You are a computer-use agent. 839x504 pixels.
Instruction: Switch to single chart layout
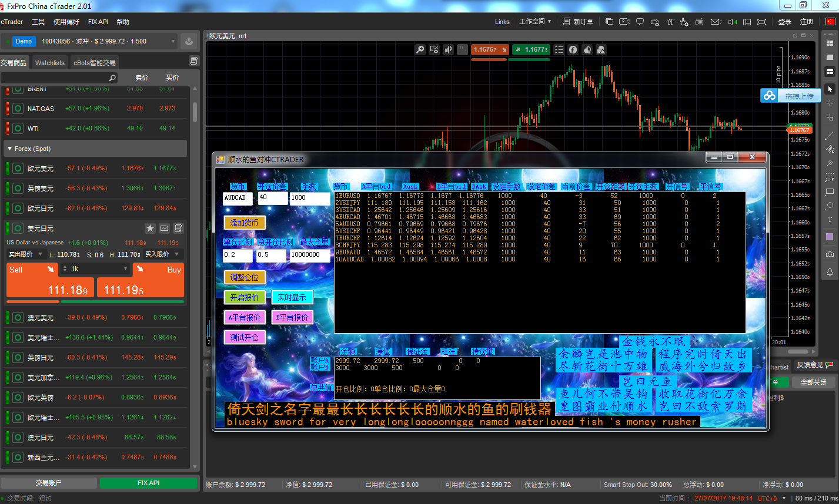pyautogui.click(x=830, y=57)
